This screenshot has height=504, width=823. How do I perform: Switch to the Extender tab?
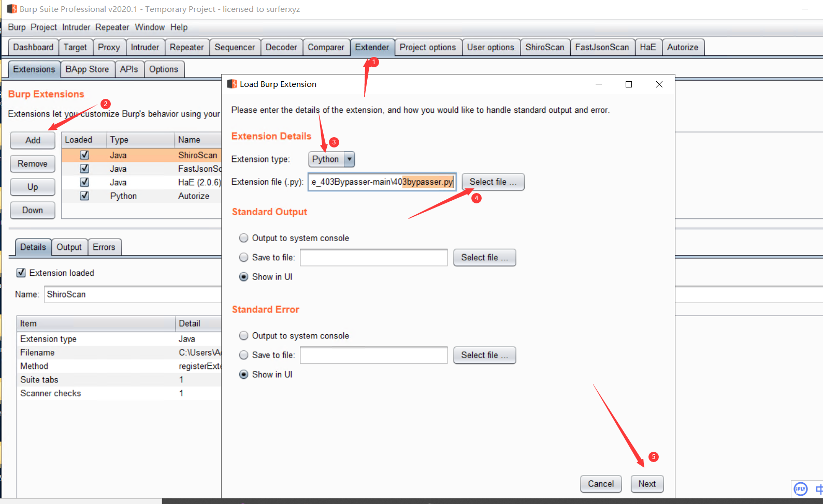click(x=372, y=47)
